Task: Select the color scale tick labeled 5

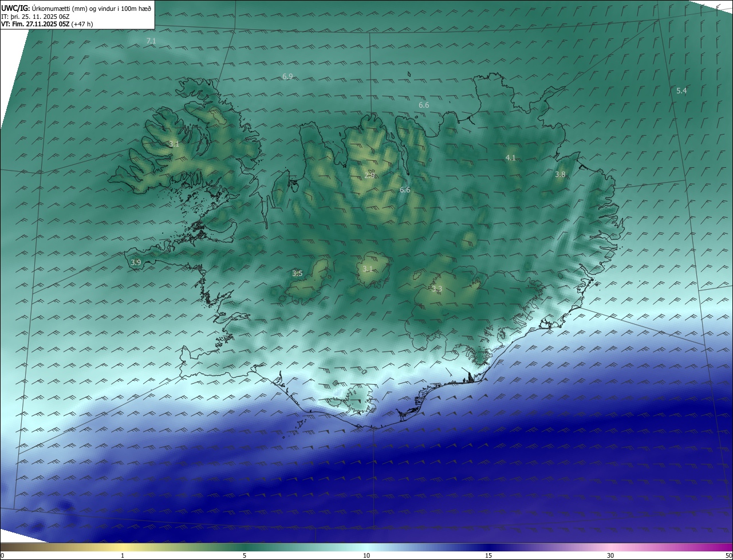Action: 245,555
